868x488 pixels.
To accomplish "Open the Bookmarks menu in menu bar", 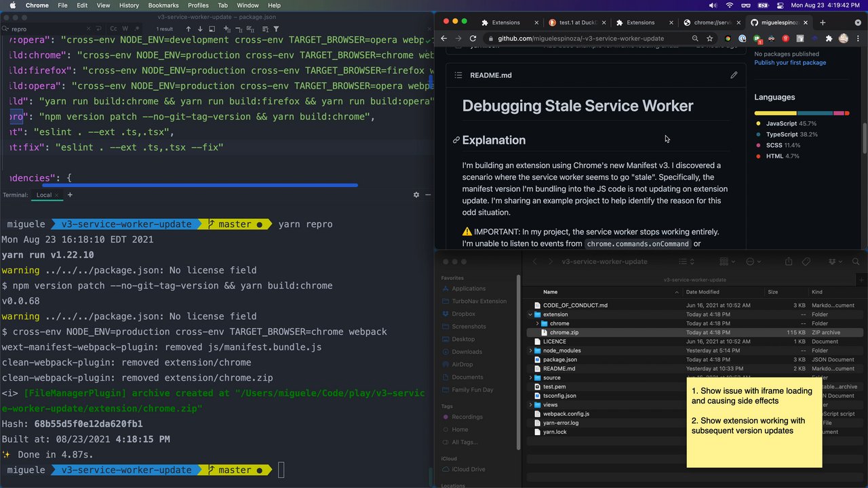I will click(163, 5).
